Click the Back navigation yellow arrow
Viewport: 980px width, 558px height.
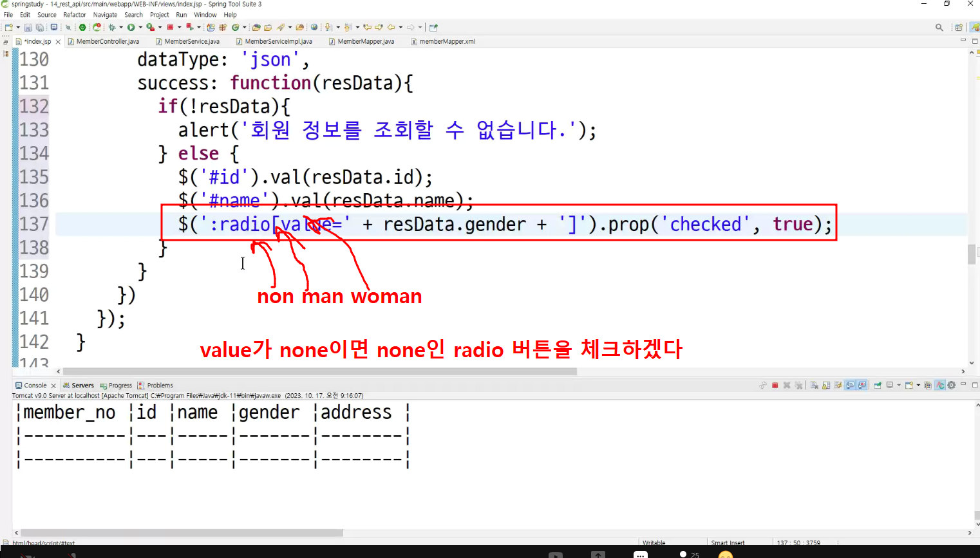[391, 27]
